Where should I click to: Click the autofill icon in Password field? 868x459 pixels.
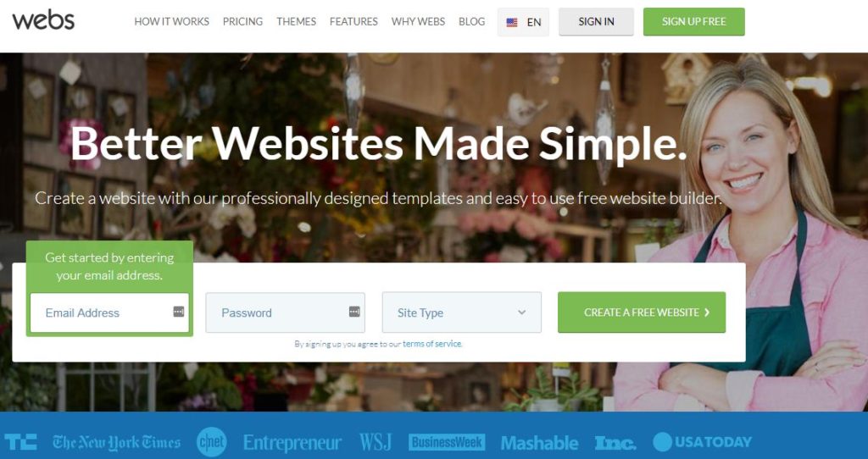[x=354, y=312]
